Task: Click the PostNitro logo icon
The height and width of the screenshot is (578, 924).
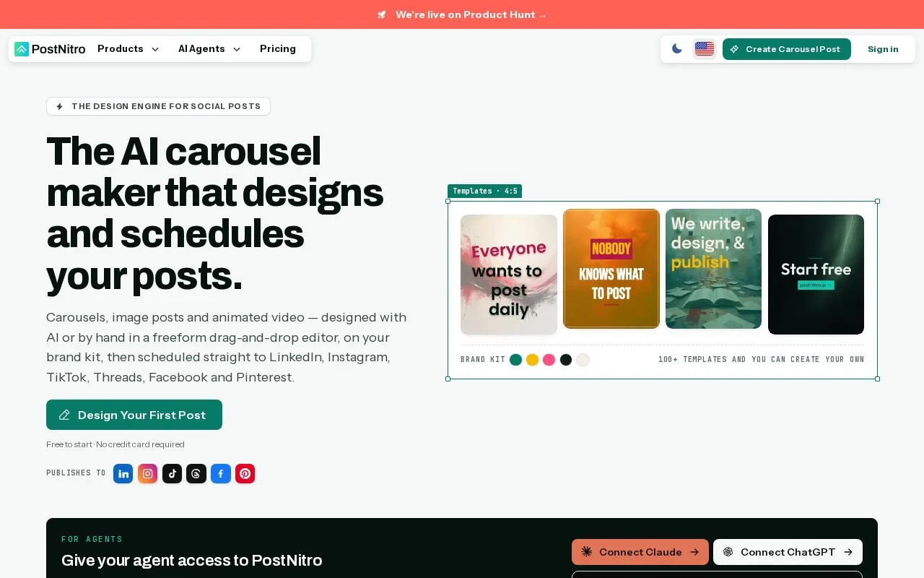Action: point(22,49)
